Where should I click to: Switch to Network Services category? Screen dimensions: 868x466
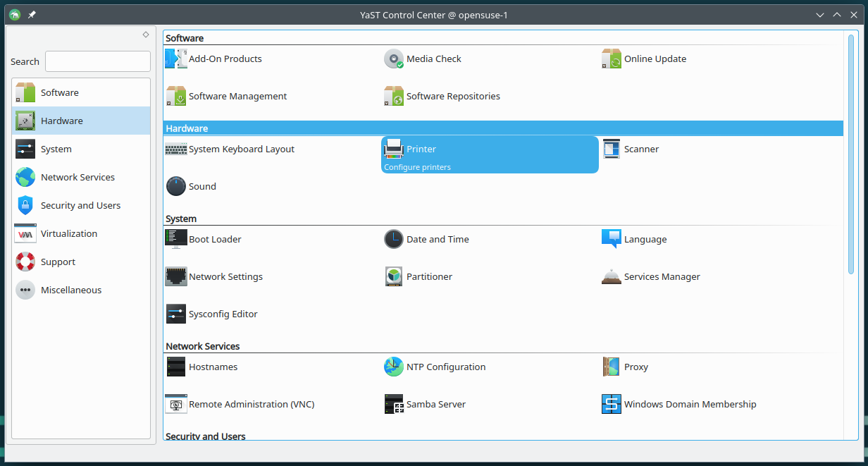77,178
